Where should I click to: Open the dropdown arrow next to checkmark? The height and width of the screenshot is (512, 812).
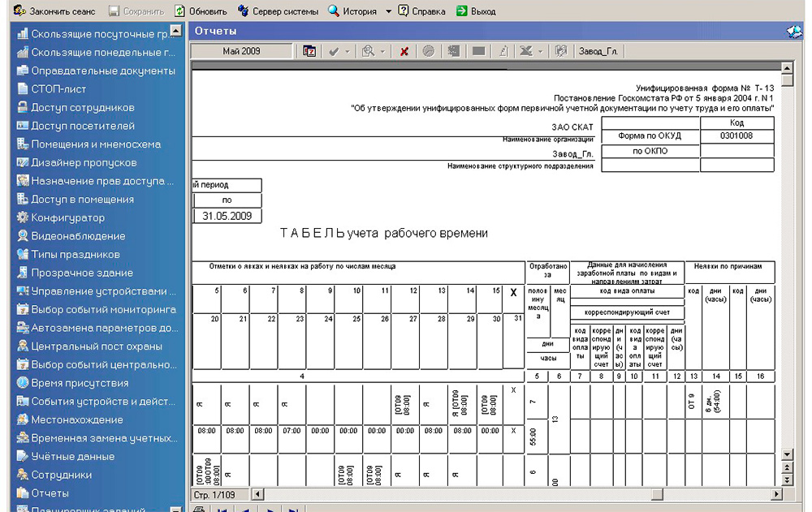click(x=348, y=51)
